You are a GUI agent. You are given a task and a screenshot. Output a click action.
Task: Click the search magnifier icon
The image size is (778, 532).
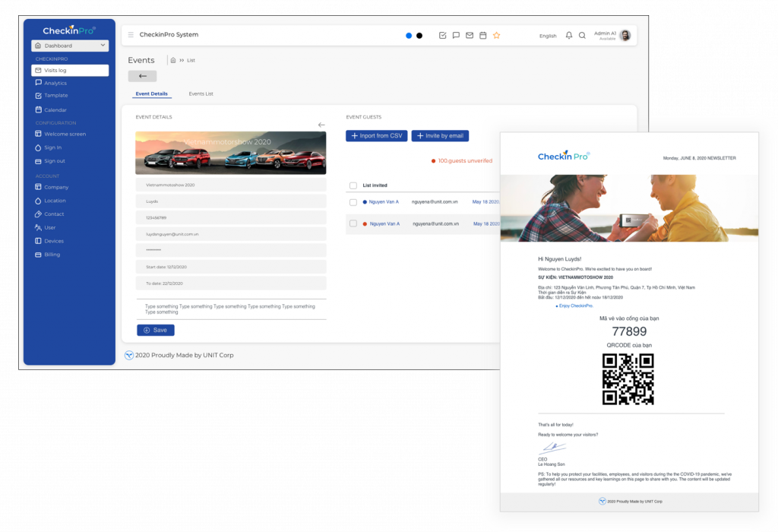coord(583,35)
